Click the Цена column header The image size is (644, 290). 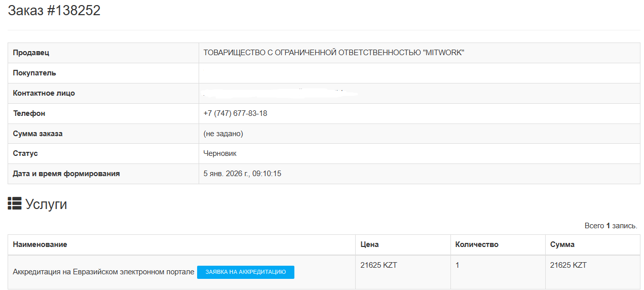(369, 244)
